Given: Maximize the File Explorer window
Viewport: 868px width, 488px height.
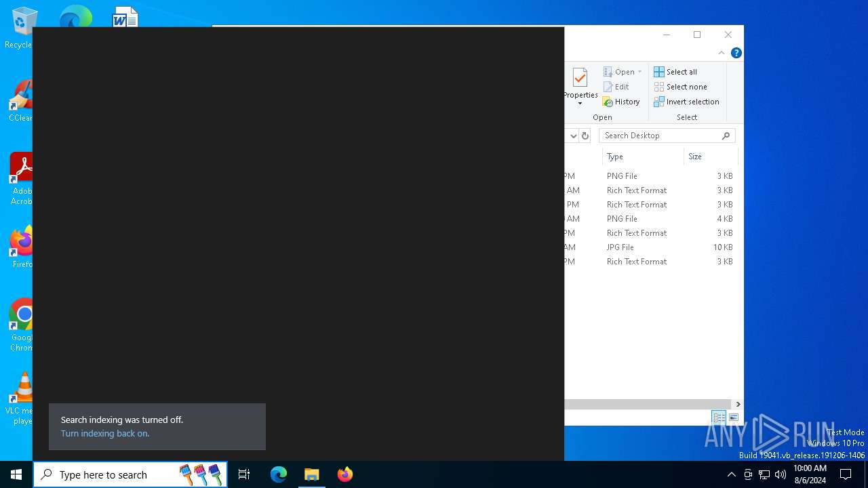Looking at the screenshot, I should coord(697,35).
